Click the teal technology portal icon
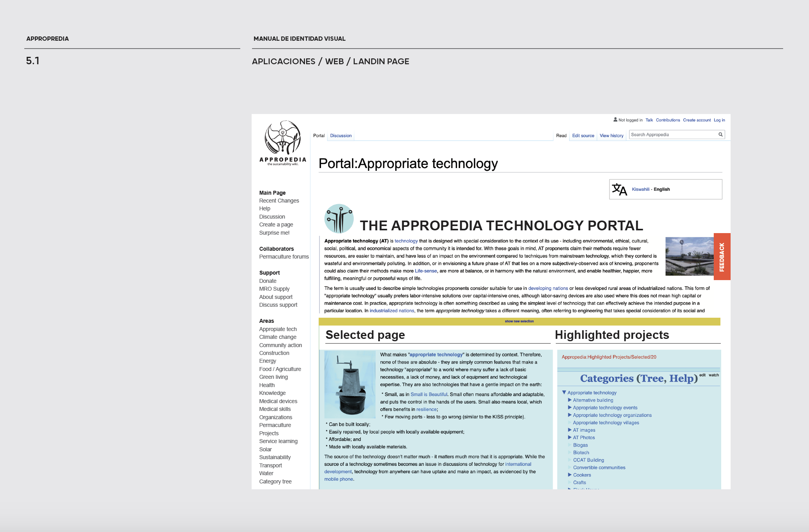 [x=339, y=219]
